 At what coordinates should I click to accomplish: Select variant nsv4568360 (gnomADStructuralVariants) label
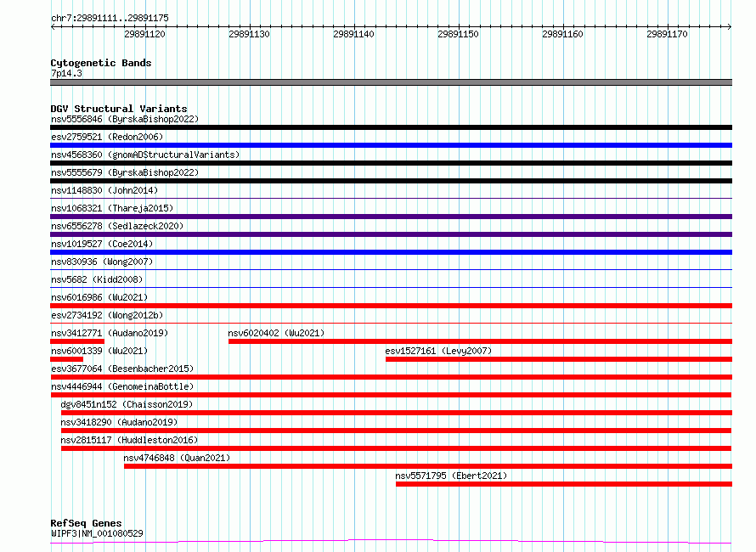[x=145, y=155]
